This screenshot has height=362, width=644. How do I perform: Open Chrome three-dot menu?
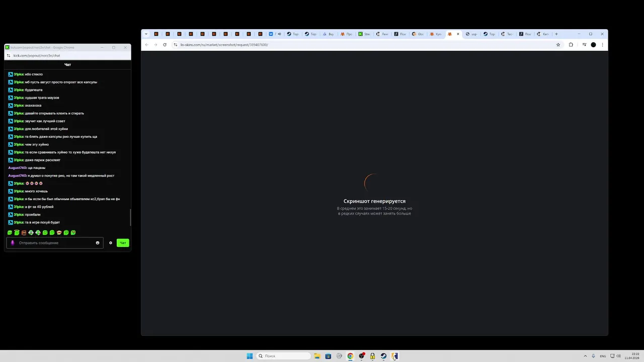click(602, 45)
